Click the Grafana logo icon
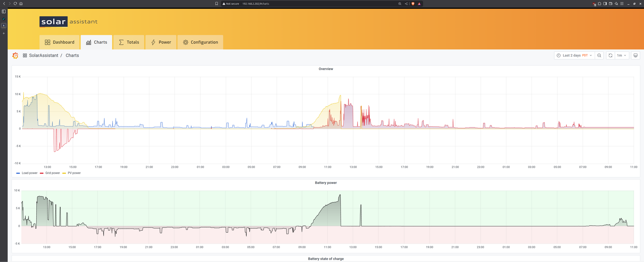The height and width of the screenshot is (262, 644). 15,56
